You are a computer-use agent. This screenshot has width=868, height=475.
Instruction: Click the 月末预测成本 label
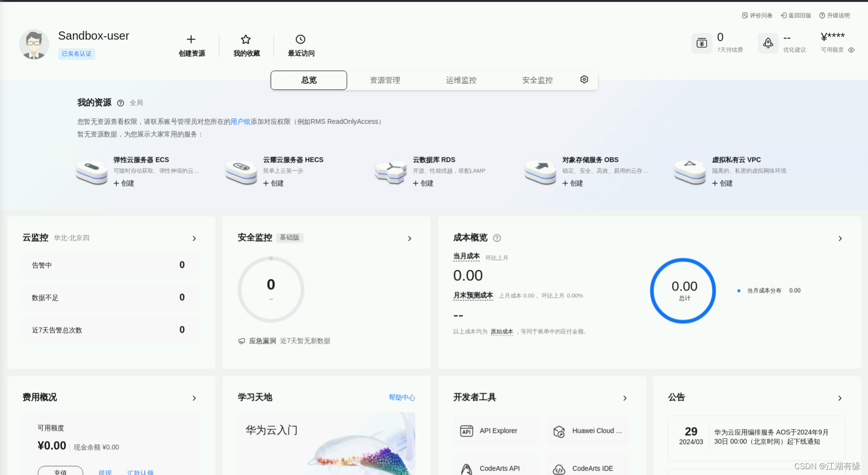(473, 295)
